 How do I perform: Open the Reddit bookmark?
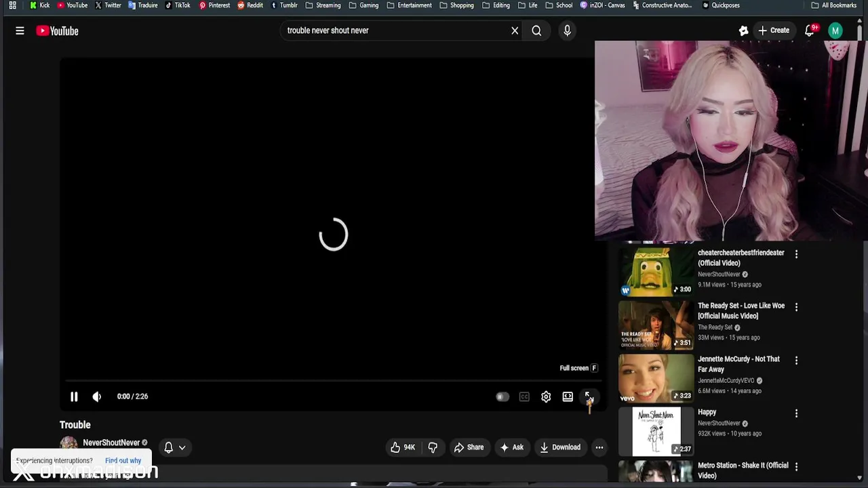(x=250, y=5)
